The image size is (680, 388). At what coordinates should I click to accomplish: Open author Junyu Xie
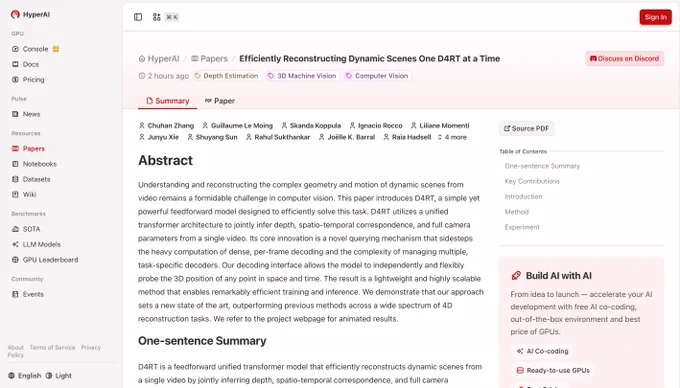(159, 137)
